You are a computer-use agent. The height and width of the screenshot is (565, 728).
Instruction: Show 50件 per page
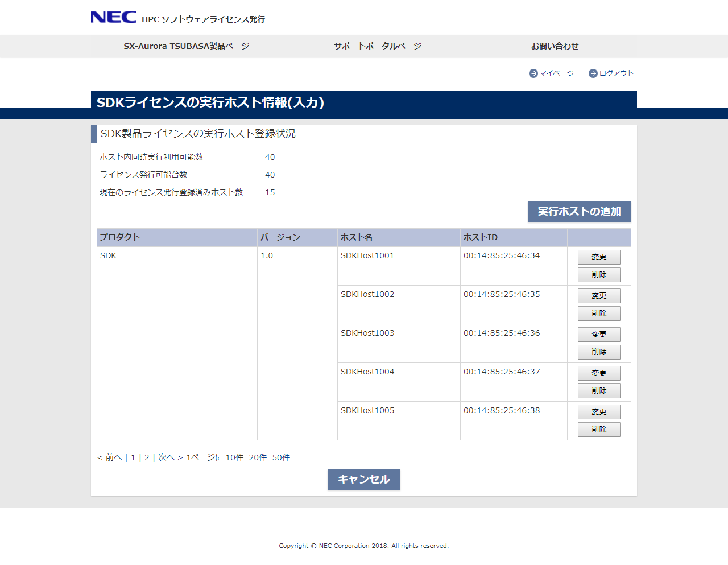(x=281, y=457)
